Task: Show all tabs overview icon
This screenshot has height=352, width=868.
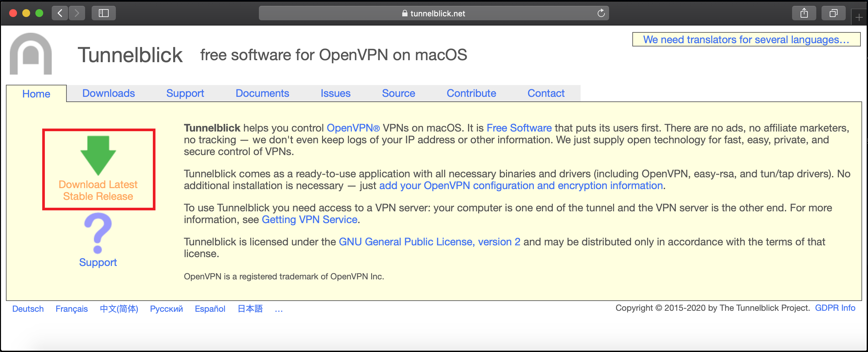Action: point(833,13)
